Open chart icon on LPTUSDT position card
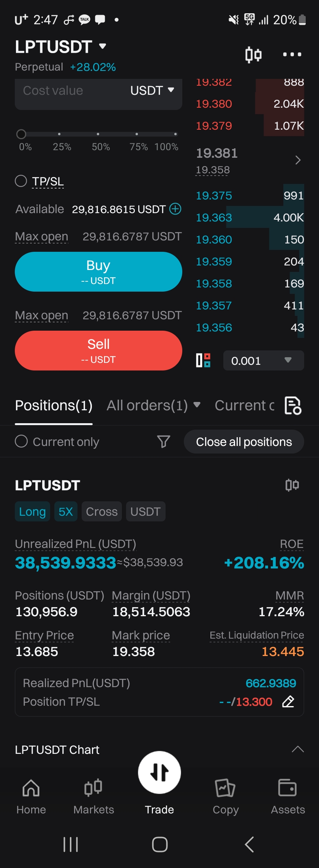This screenshot has height=868, width=319. point(292,485)
